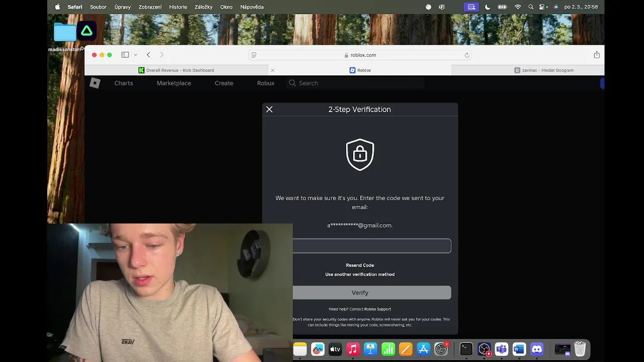Screen dimensions: 644x362
Task: Open Apple TV from the Dock
Action: (335, 349)
